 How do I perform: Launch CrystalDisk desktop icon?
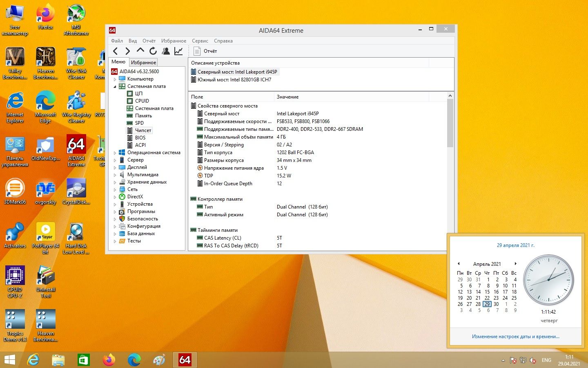76,191
